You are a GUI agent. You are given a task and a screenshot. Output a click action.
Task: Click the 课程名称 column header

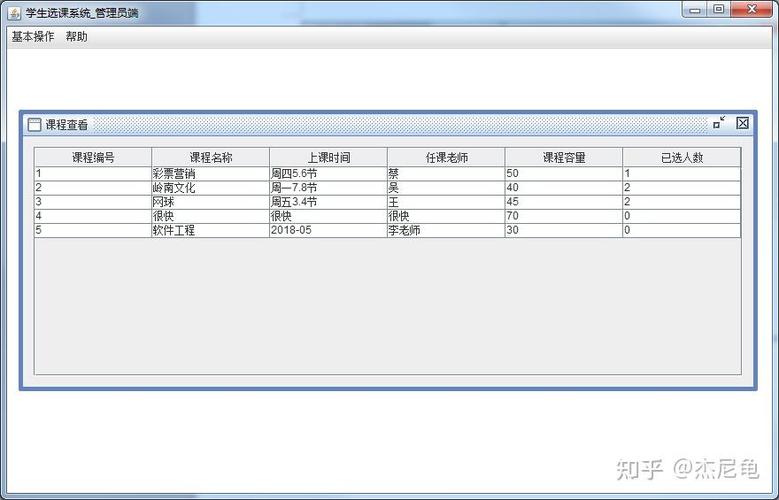[211, 158]
